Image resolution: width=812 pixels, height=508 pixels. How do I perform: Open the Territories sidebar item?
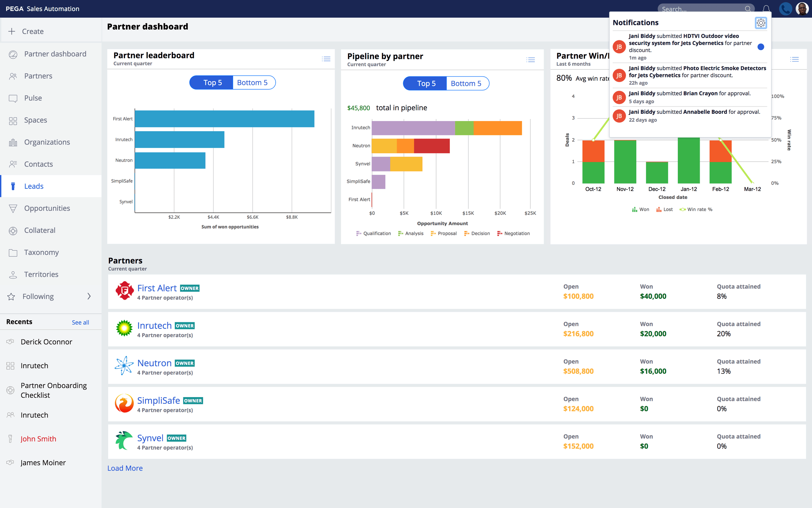(x=41, y=274)
